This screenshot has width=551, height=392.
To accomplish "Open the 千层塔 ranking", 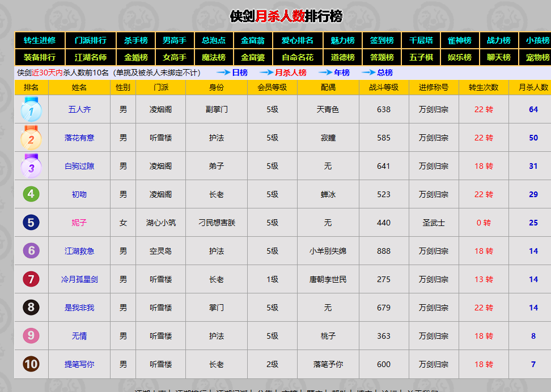I will click(421, 40).
